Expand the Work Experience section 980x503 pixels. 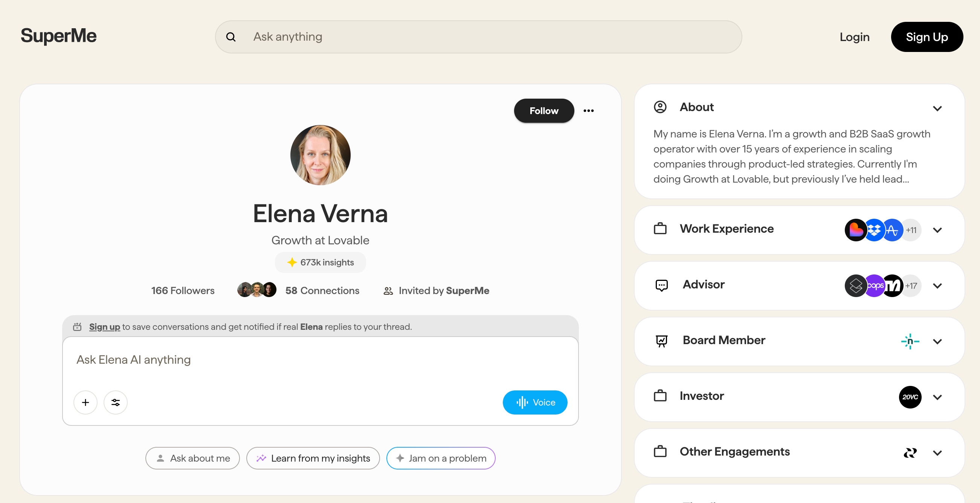pos(937,230)
